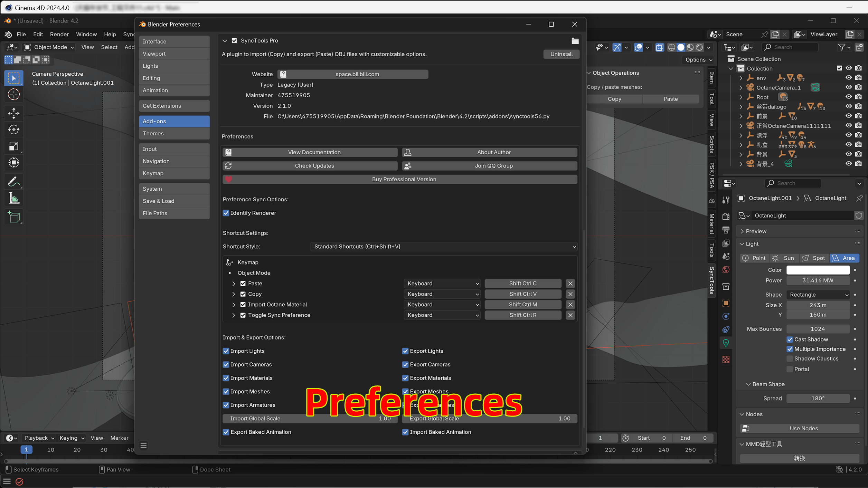Screen dimensions: 868x488
Task: Select the Transform tool
Action: tap(14, 163)
